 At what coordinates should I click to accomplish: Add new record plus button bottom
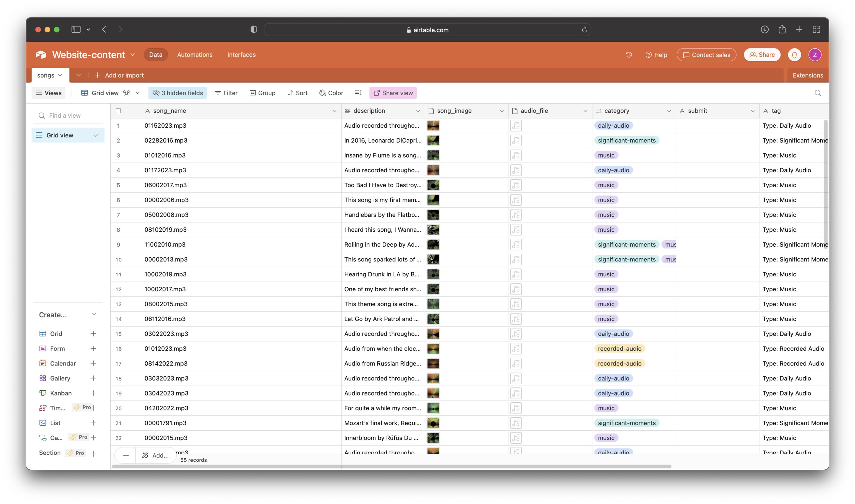[x=126, y=456]
